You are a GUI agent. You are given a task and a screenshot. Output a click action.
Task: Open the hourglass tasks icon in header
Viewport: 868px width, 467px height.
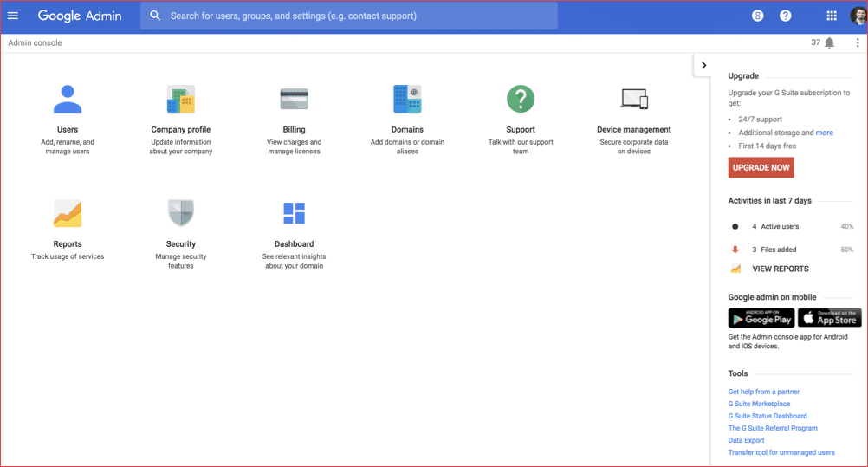click(x=758, y=16)
